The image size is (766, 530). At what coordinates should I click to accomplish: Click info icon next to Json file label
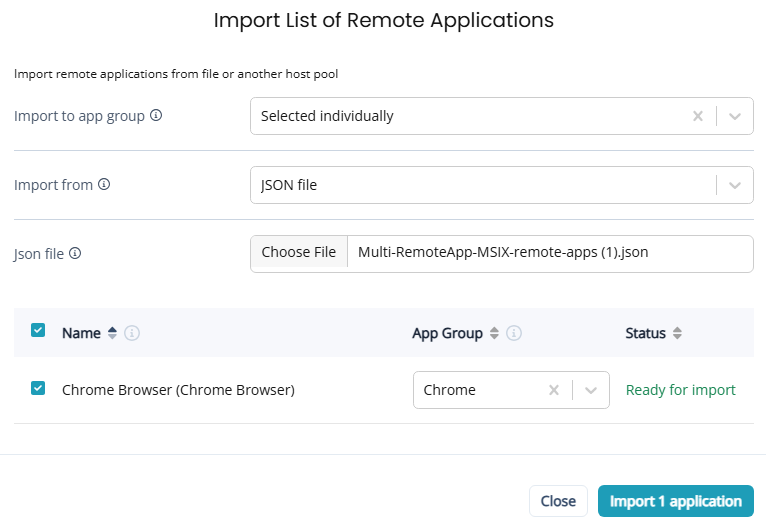[x=75, y=254]
